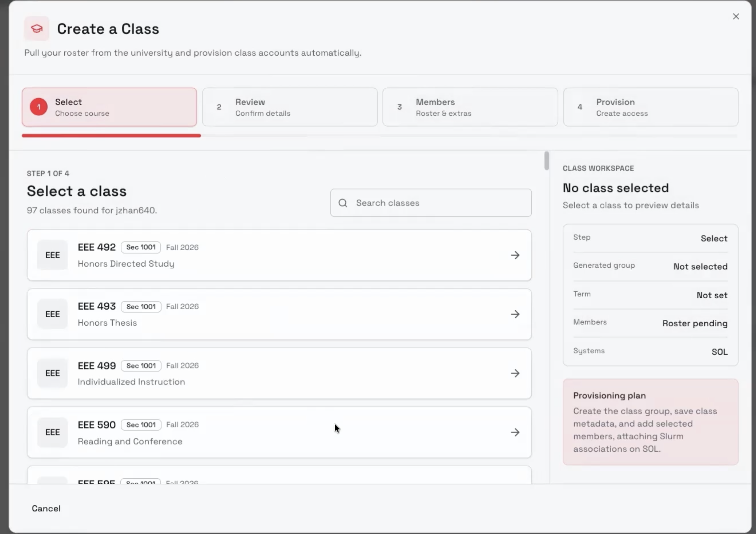Image resolution: width=756 pixels, height=534 pixels.
Task: Click EEE badge of Individualized Instruction
Action: click(x=52, y=373)
